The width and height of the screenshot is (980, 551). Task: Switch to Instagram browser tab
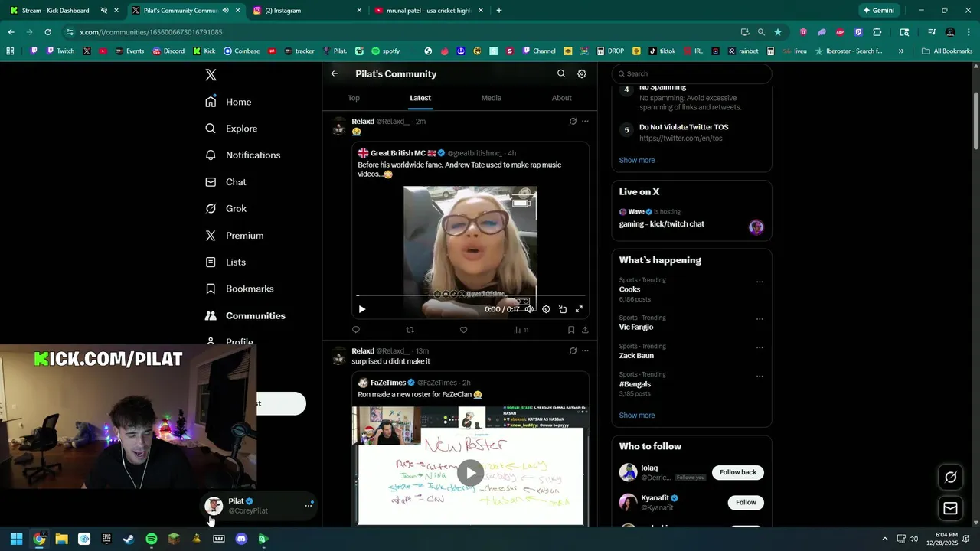tap(307, 11)
